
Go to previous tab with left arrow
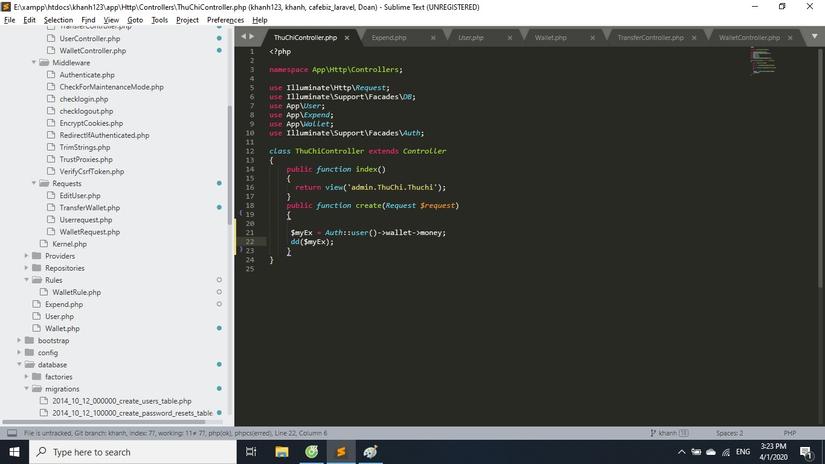pyautogui.click(x=243, y=36)
